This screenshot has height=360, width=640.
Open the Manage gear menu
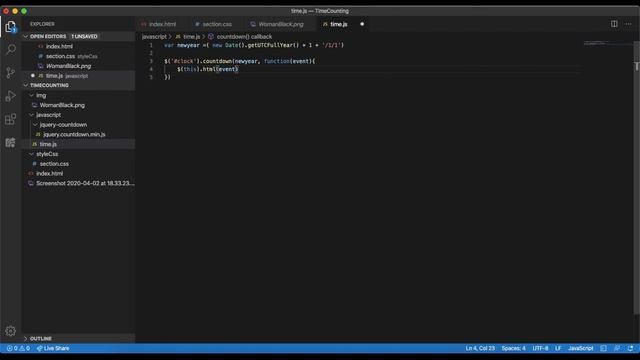pos(11,331)
